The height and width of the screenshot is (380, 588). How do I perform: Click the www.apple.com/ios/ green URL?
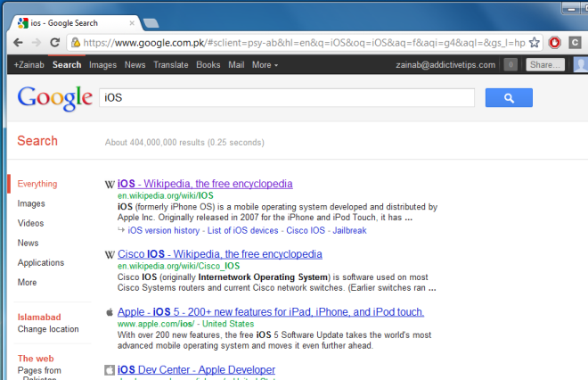click(x=156, y=324)
